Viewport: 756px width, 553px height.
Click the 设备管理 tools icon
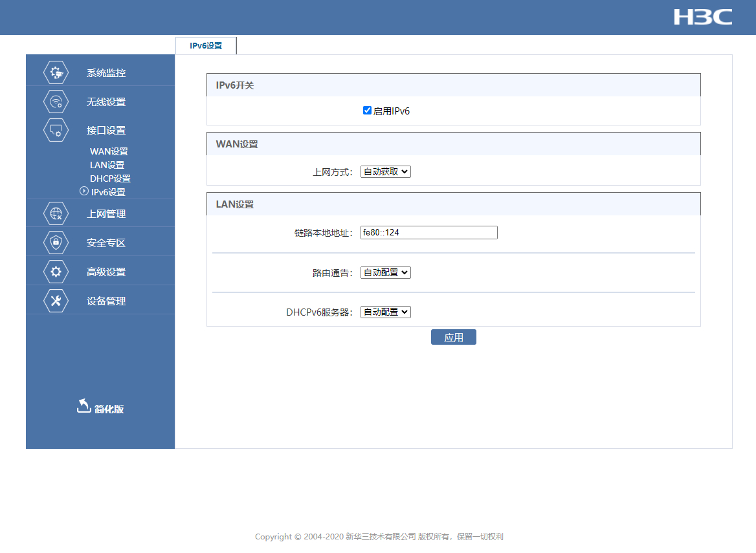tap(56, 301)
